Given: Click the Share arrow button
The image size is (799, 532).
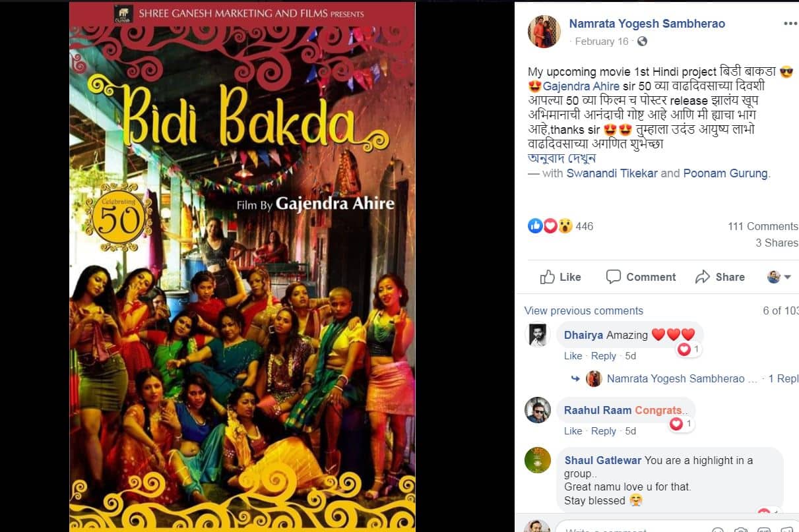Looking at the screenshot, I should [720, 277].
